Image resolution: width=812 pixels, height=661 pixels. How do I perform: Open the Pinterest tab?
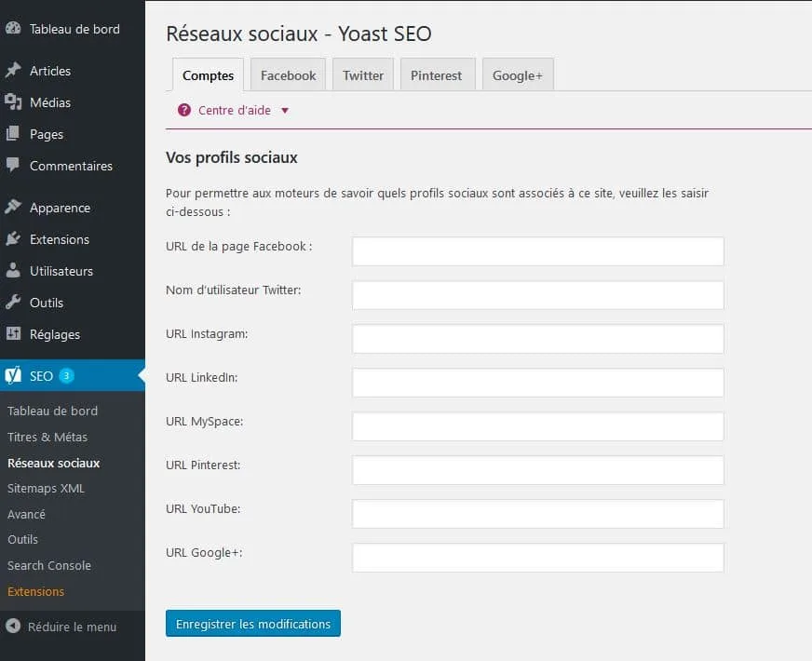436,75
